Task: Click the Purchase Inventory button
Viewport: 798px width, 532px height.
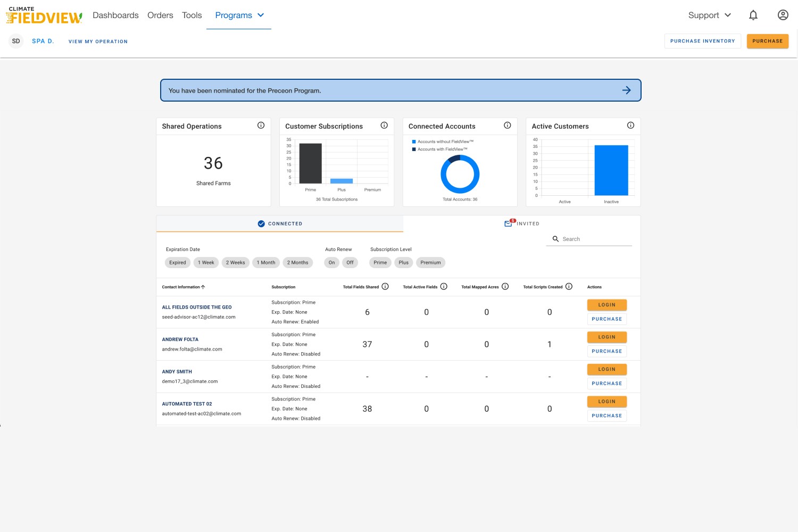Action: point(703,41)
